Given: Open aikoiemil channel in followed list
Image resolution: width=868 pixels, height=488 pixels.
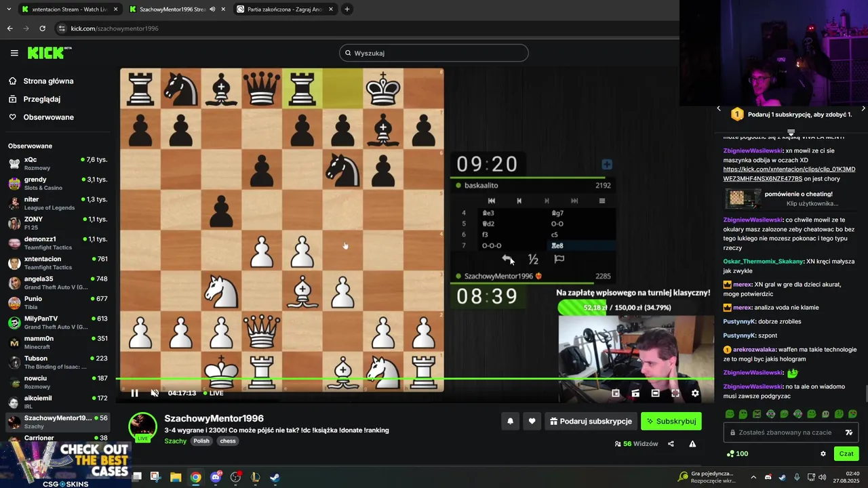Looking at the screenshot, I should pos(58,402).
